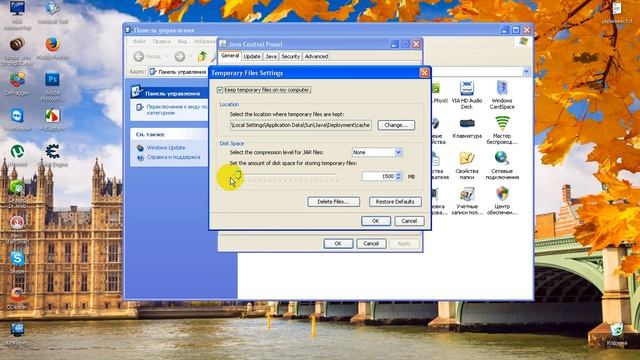Confirm Temporary Files Settings with OK

(376, 221)
